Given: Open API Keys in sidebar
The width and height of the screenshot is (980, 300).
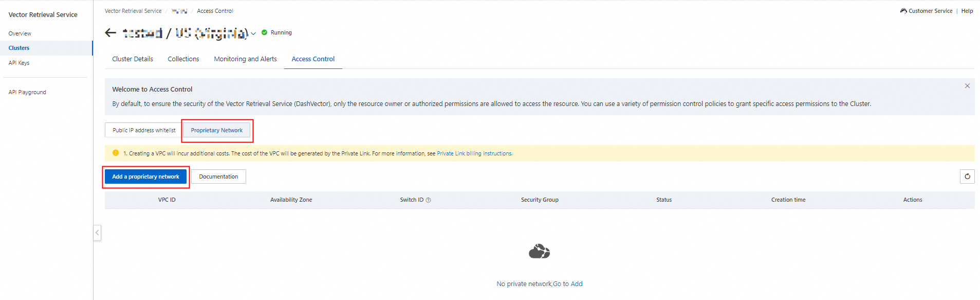Looking at the screenshot, I should tap(19, 63).
